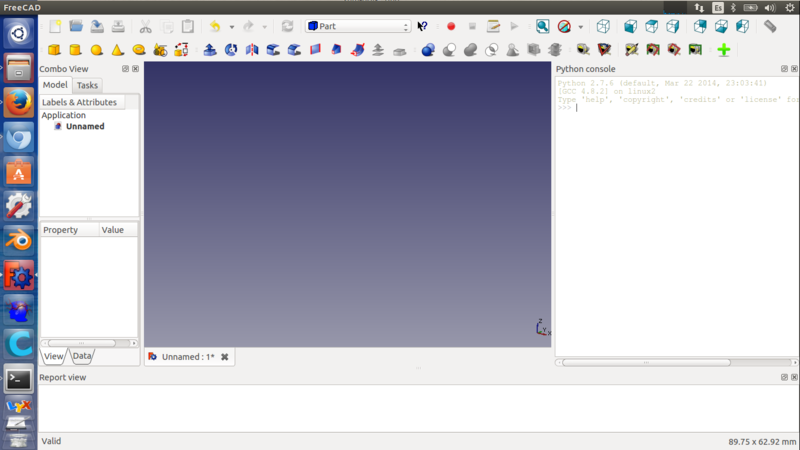Viewport: 800px width, 450px height.
Task: Click the Fit all view icon
Action: point(542,26)
